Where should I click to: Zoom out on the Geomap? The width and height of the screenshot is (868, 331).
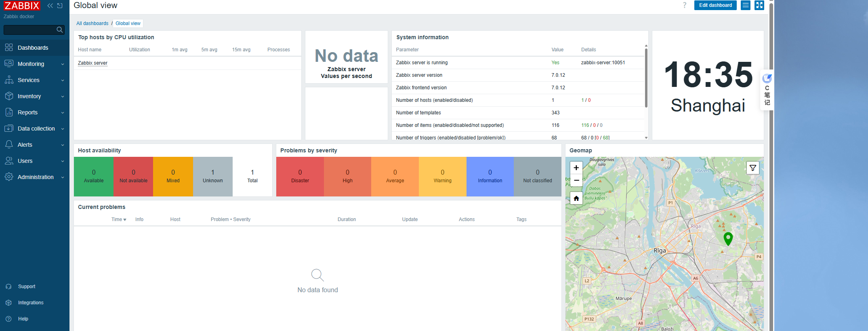(x=576, y=180)
